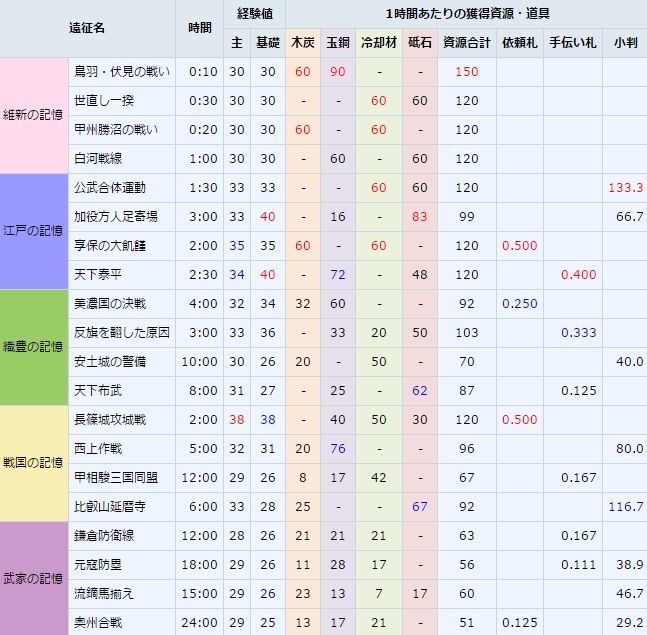Click the 15:00 time for 流鏑馬揃え
Viewport: 647px width, 635px height.
[199, 593]
